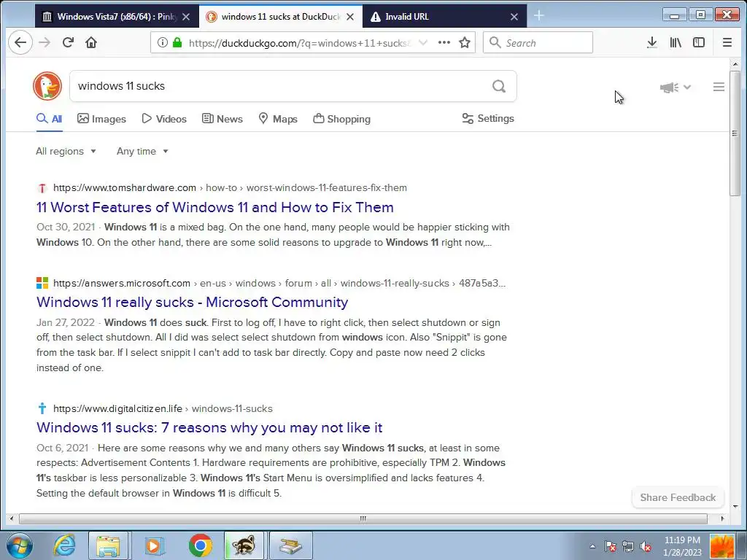
Task: Open a new browser tab
Action: coord(539,16)
